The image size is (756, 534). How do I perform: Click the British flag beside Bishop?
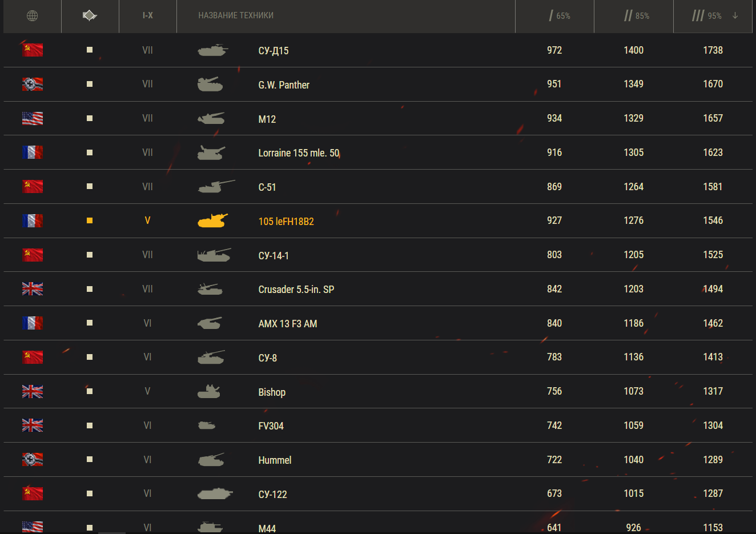pos(33,392)
